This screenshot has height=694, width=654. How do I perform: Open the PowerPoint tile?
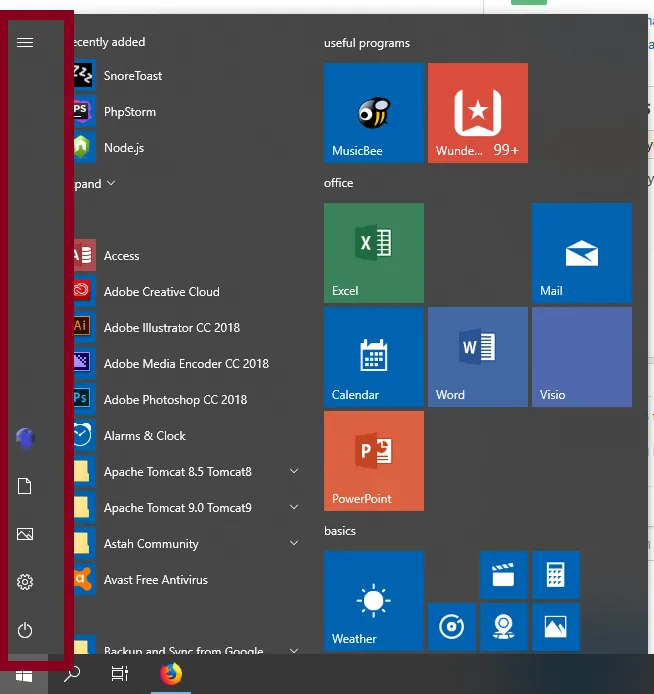pyautogui.click(x=374, y=461)
